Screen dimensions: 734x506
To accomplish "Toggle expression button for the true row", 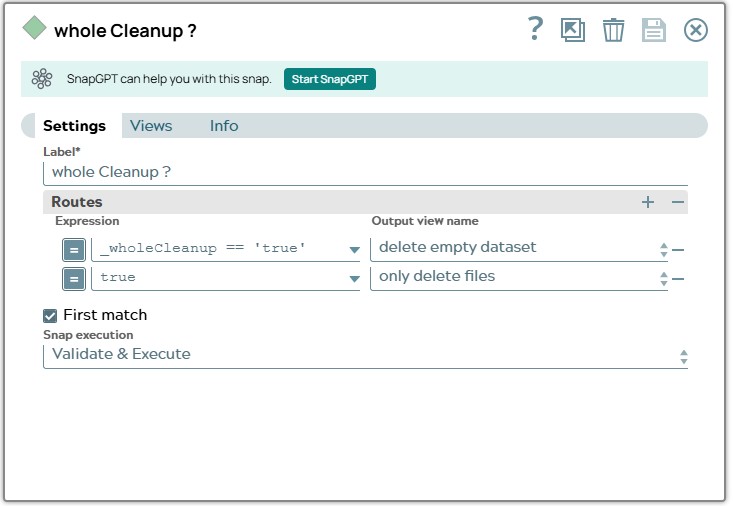I will [74, 279].
